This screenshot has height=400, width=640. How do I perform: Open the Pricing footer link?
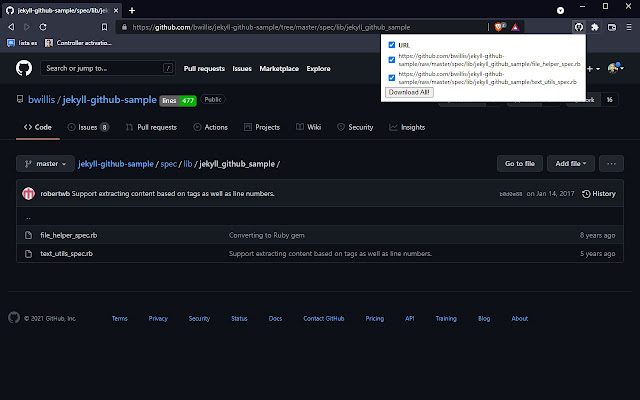click(x=375, y=318)
